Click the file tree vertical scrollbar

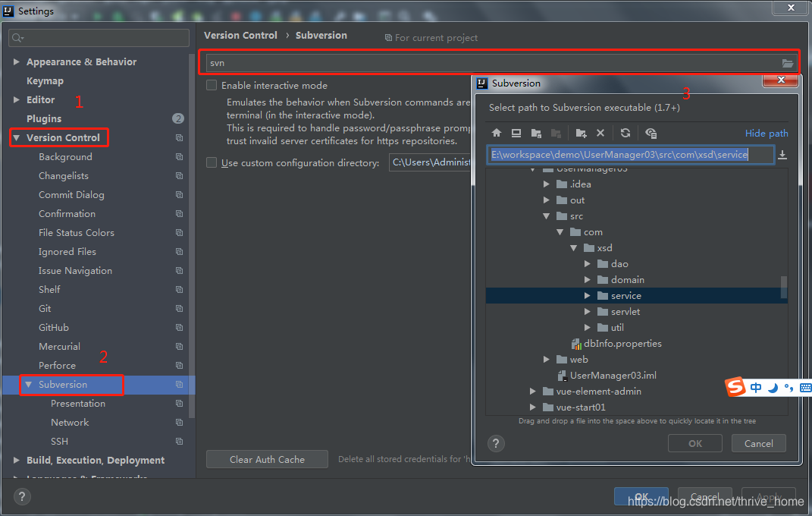[784, 287]
